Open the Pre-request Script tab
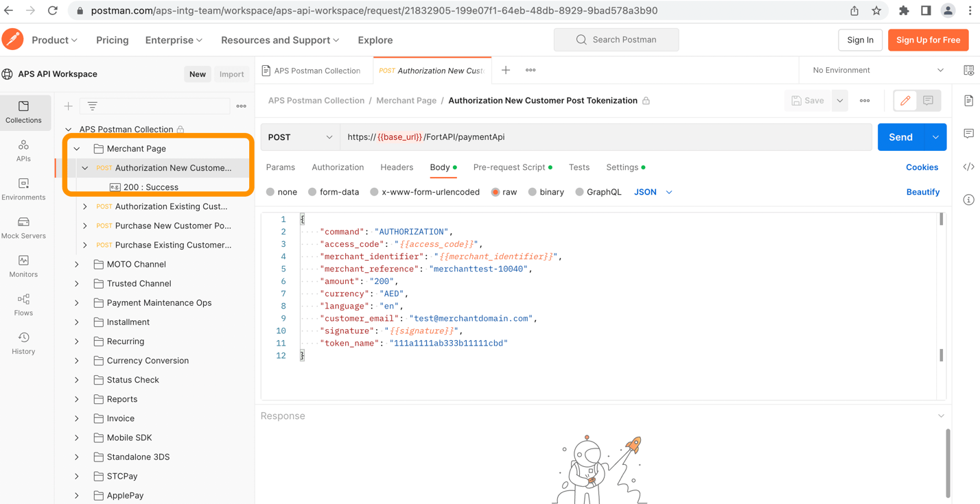This screenshot has height=504, width=980. [509, 167]
